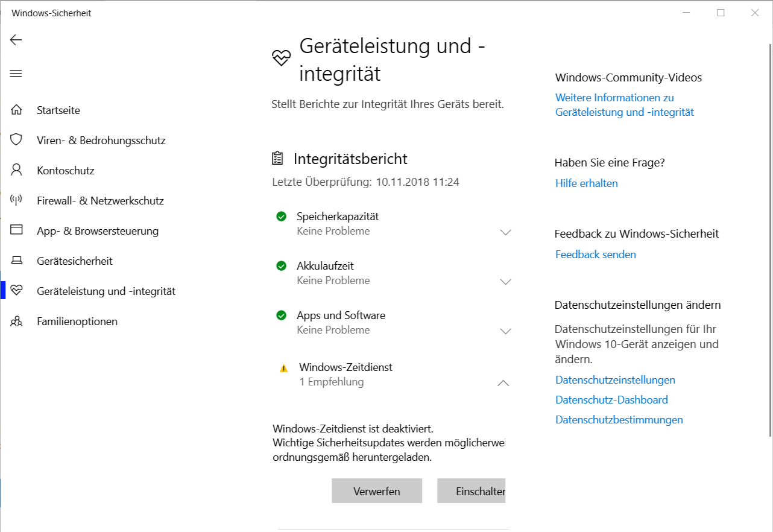Click the Familienoptionen people icon
Image resolution: width=773 pixels, height=532 pixels.
click(16, 321)
